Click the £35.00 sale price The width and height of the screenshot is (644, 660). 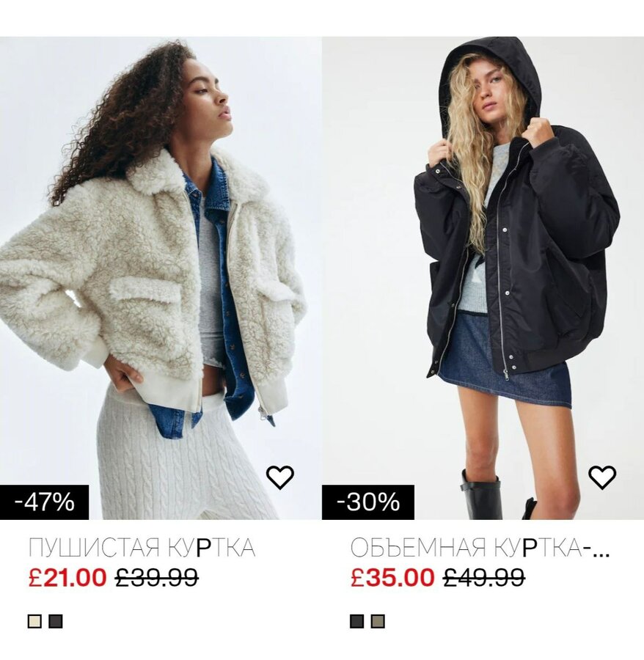[x=392, y=577]
